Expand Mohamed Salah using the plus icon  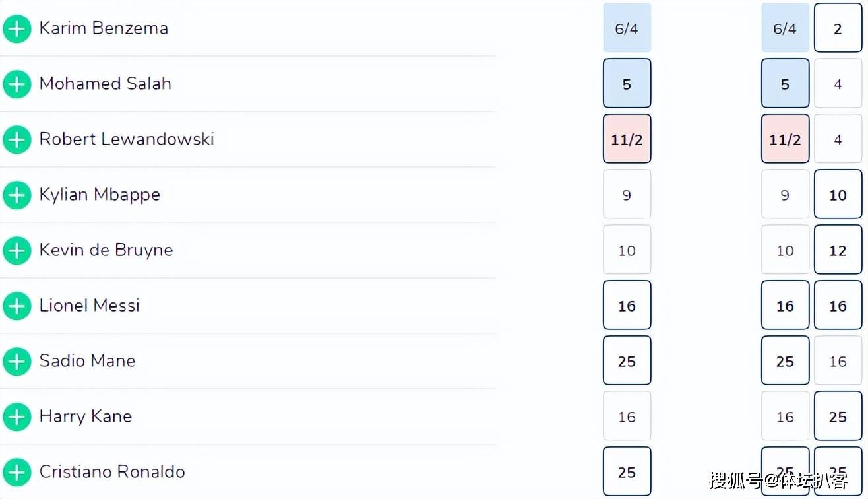tap(17, 84)
